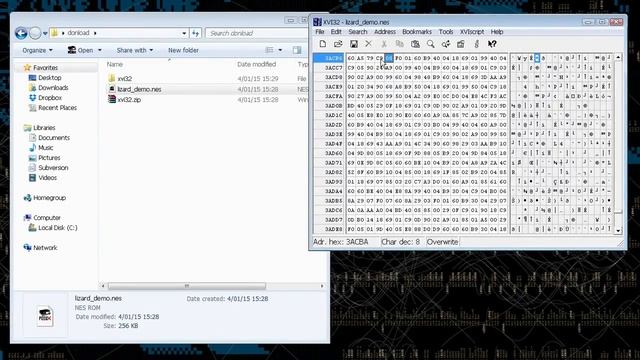Image resolution: width=640 pixels, height=360 pixels.
Task: Select Music under Libraries
Action: (45, 148)
